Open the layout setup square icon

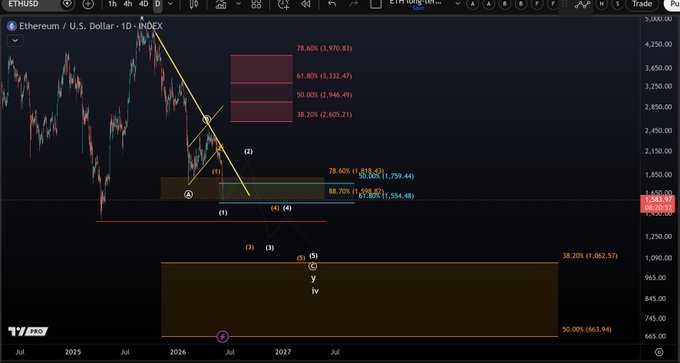tap(376, 3)
